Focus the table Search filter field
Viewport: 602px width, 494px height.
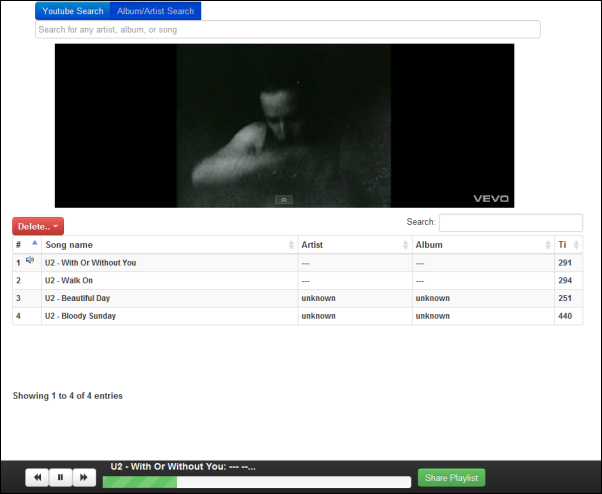point(511,223)
